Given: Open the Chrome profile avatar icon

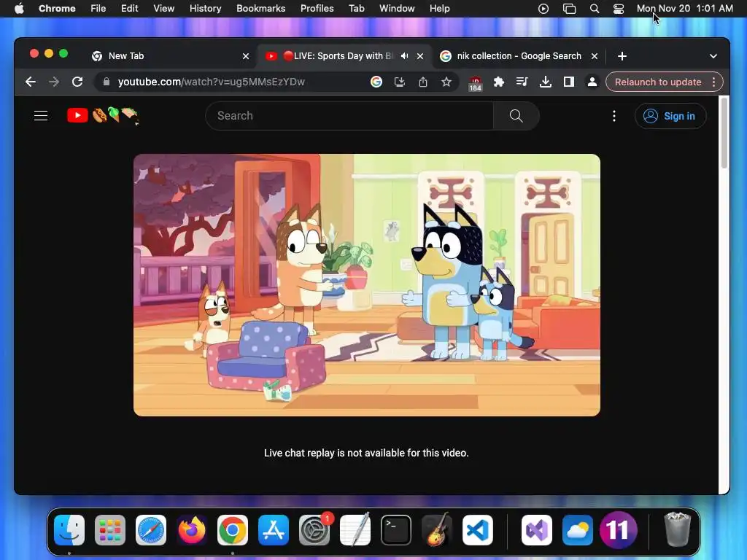Looking at the screenshot, I should (x=592, y=82).
